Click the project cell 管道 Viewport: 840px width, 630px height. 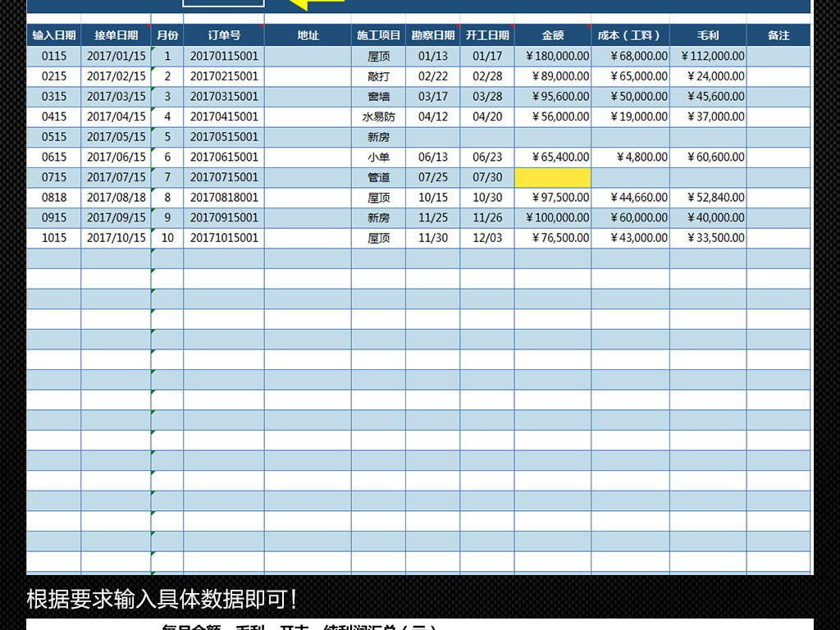point(378,177)
